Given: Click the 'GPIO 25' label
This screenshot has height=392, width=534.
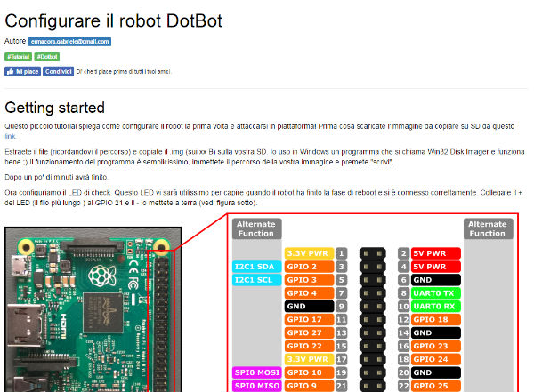Looking at the screenshot, I should [x=436, y=386].
